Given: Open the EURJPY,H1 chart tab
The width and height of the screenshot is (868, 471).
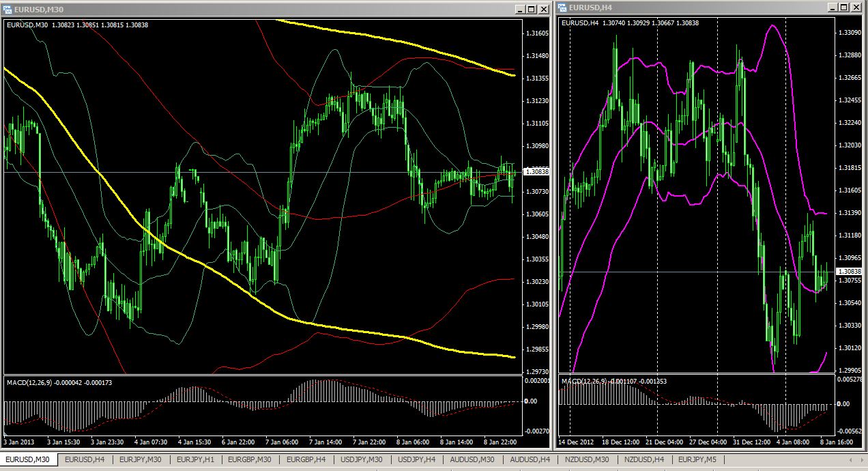Looking at the screenshot, I should (195, 460).
